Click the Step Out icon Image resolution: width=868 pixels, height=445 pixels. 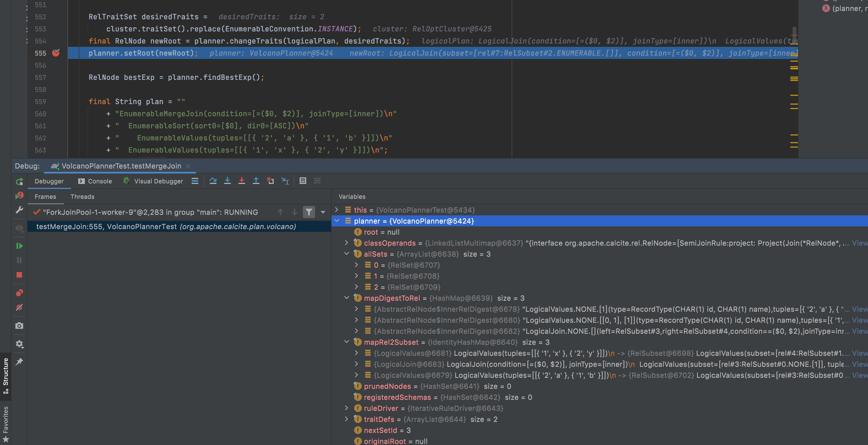tap(256, 181)
